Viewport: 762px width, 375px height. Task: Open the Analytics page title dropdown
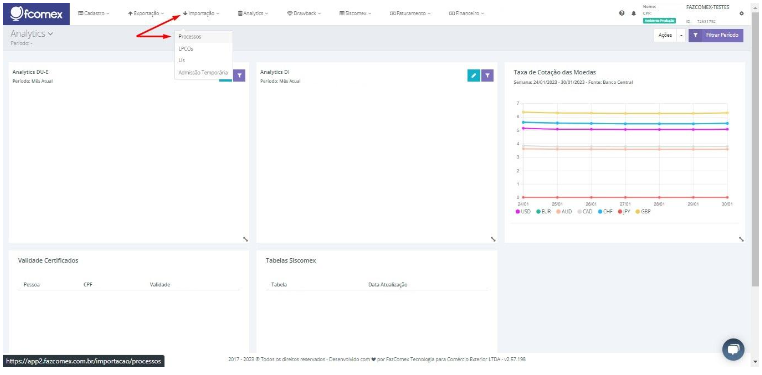[32, 34]
